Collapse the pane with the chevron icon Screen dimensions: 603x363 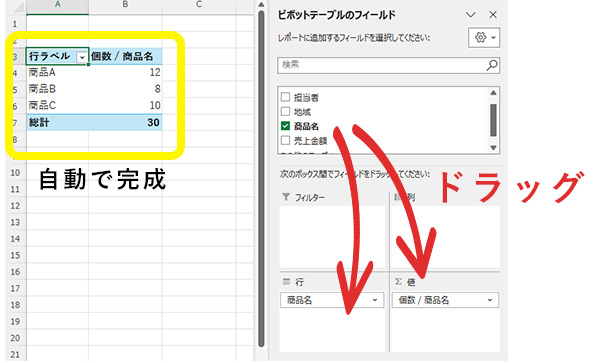pyautogui.click(x=471, y=15)
